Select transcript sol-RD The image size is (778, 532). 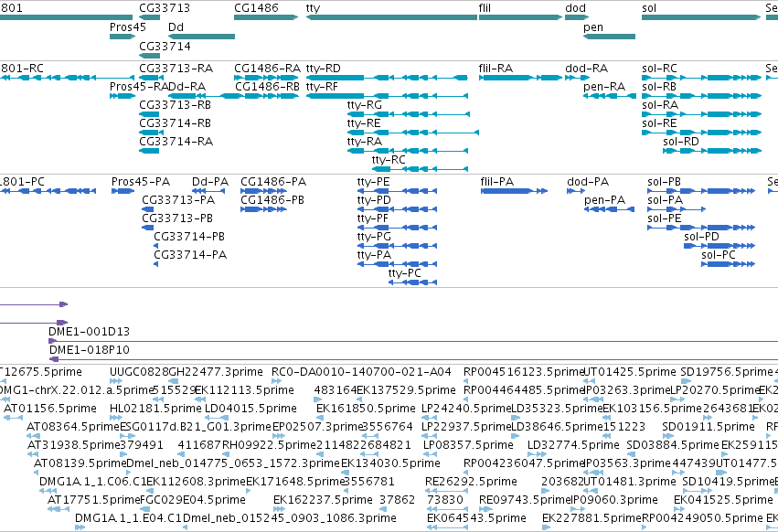(x=712, y=151)
